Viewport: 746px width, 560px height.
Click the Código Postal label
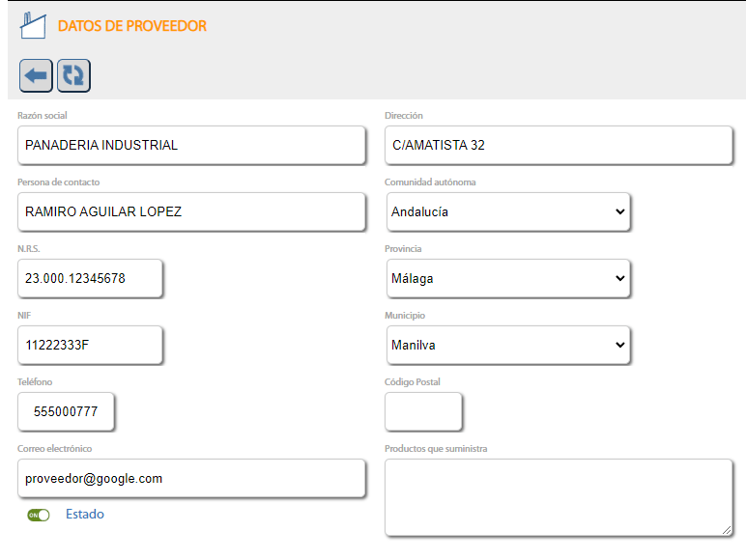[x=413, y=381]
